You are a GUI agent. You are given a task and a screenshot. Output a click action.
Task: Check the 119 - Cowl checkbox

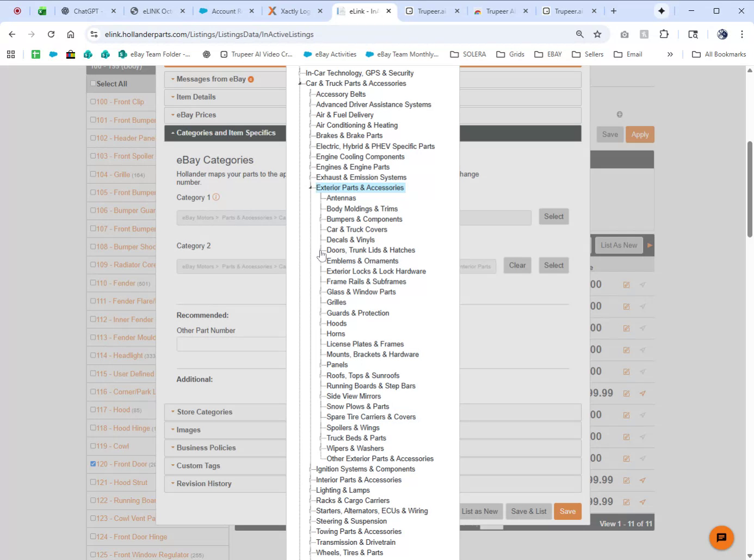coord(93,446)
